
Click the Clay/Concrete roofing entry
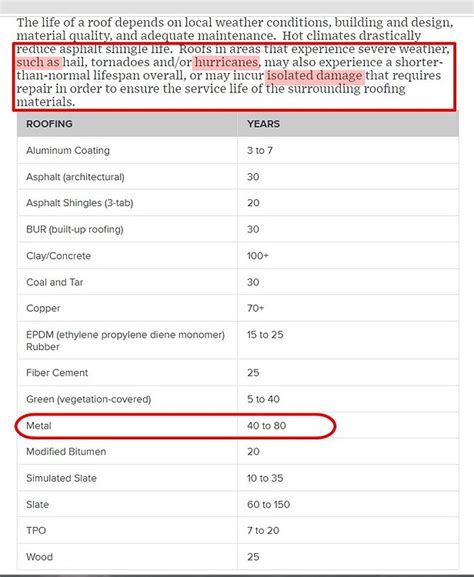59,256
